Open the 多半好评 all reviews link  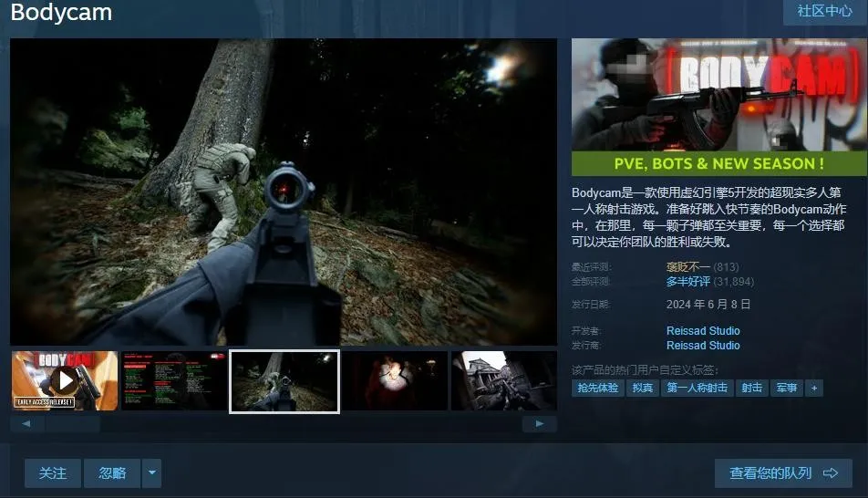[x=687, y=282]
